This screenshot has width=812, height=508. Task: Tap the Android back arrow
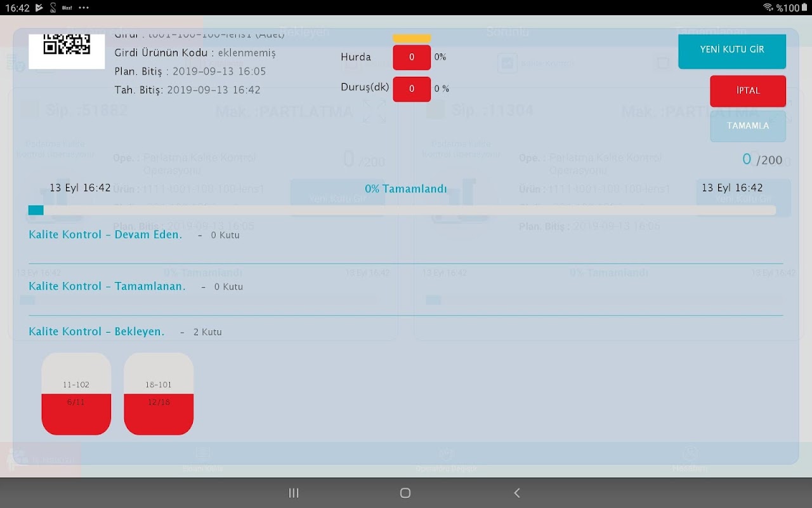(517, 493)
